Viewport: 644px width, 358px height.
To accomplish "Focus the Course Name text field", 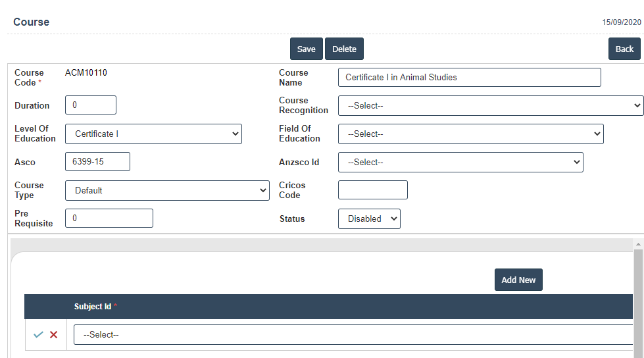I will tap(469, 77).
